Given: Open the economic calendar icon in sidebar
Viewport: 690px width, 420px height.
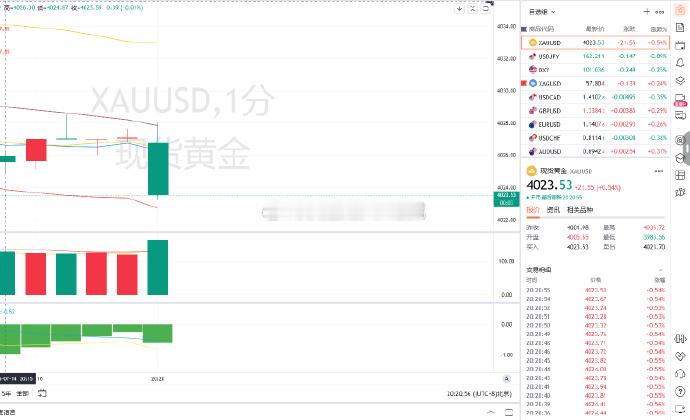Looking at the screenshot, I should (680, 45).
